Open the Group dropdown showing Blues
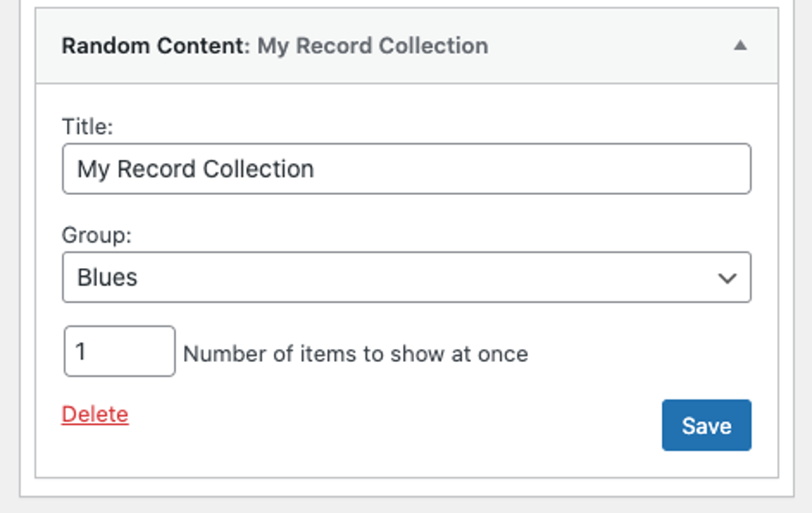The height and width of the screenshot is (513, 812). tap(406, 278)
